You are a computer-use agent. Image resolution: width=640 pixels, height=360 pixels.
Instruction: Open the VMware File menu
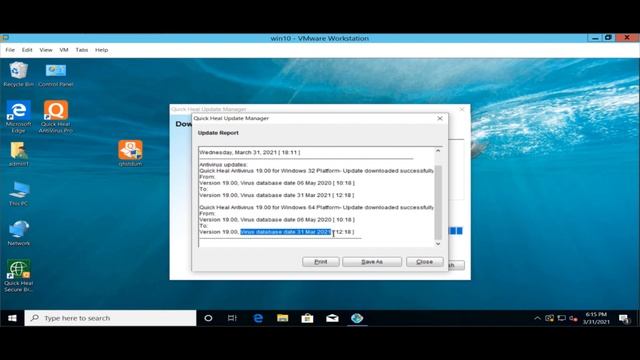(10, 50)
